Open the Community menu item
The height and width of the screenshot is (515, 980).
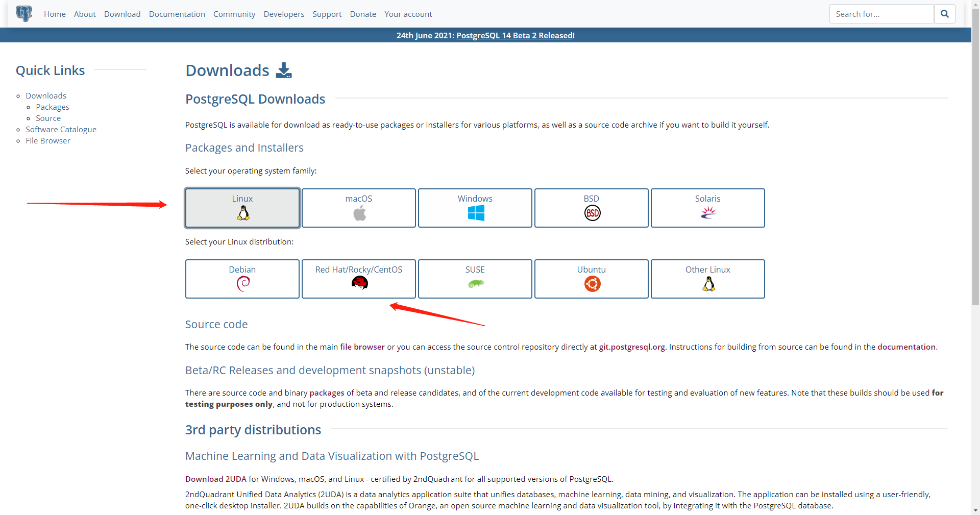[x=234, y=14]
